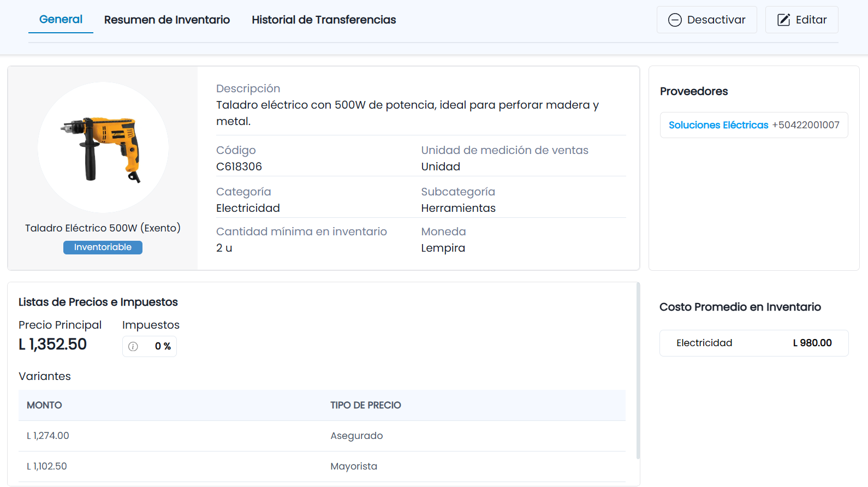This screenshot has width=868, height=487.
Task: Click the product name Taladro Eléctrico 500W (Exento)
Action: pos(103,228)
